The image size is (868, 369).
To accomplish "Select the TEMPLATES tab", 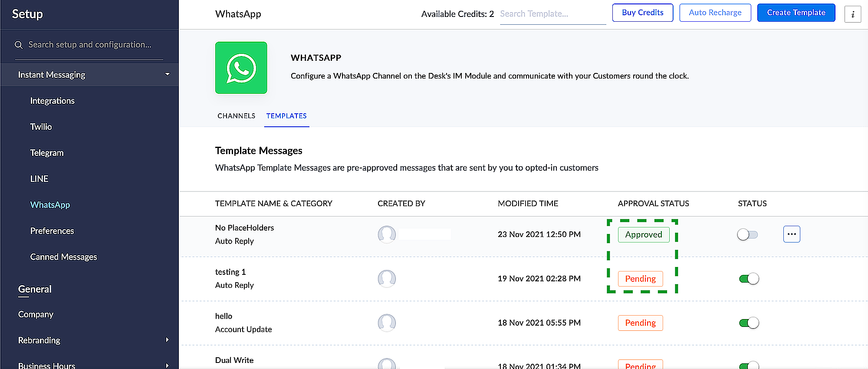I will pos(286,116).
